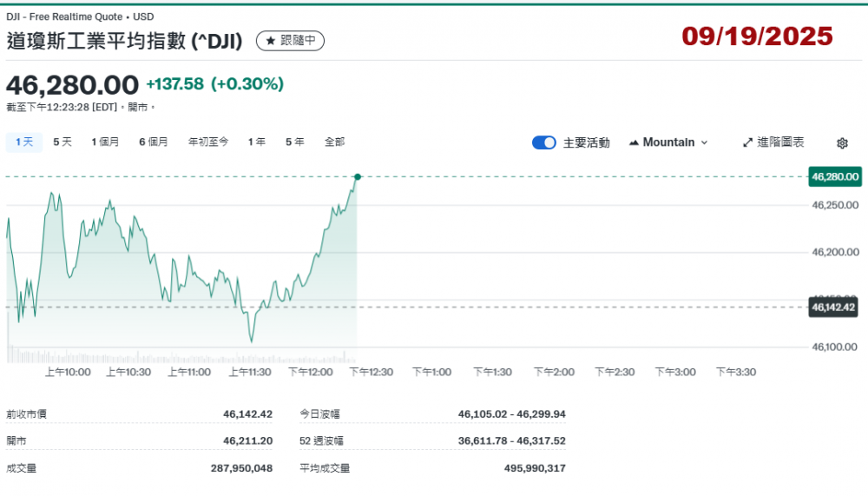Click the dark 46,142.42 previous close label
Viewport: 868px width, 496px height.
pos(834,307)
